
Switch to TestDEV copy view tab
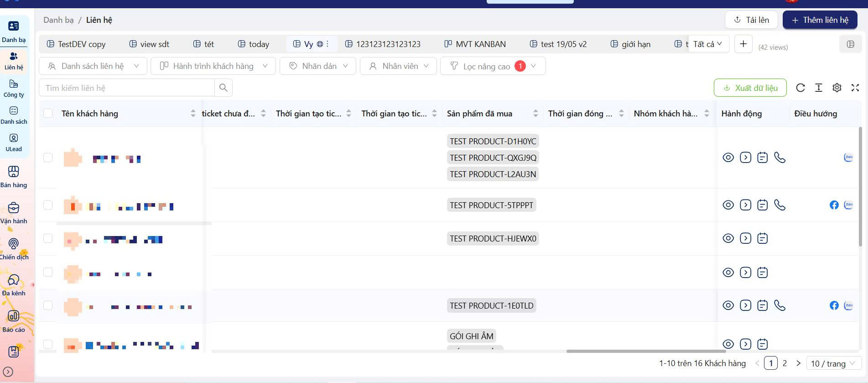pos(76,44)
